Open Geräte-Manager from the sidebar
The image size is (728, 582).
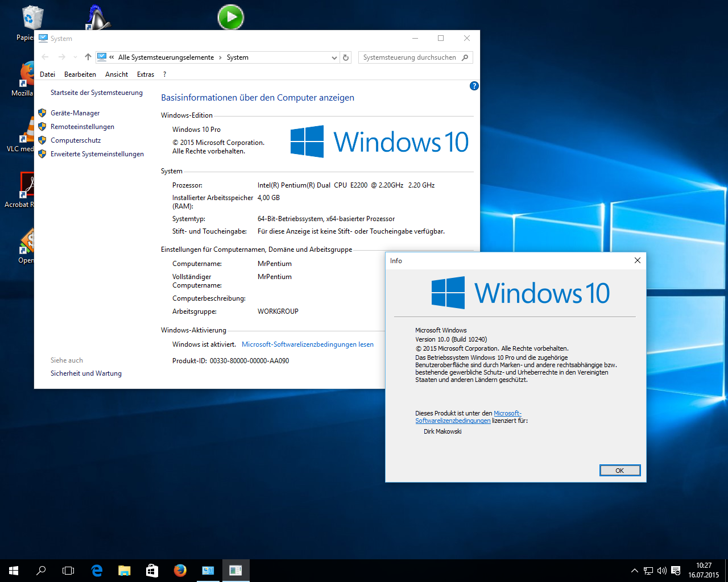click(x=75, y=113)
